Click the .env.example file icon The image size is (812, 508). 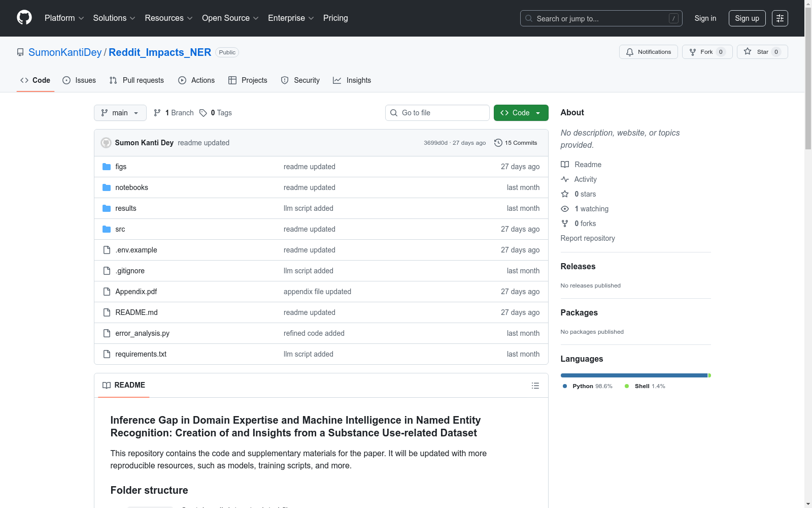click(107, 250)
